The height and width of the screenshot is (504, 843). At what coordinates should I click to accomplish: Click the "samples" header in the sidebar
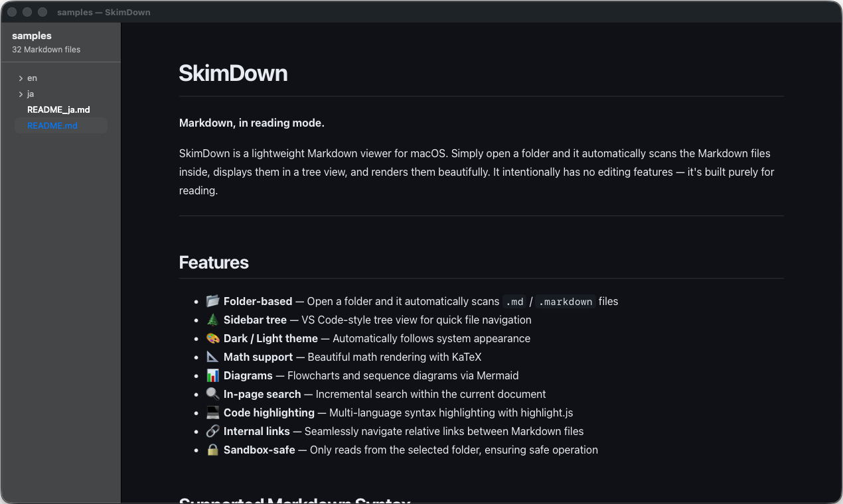tap(32, 35)
